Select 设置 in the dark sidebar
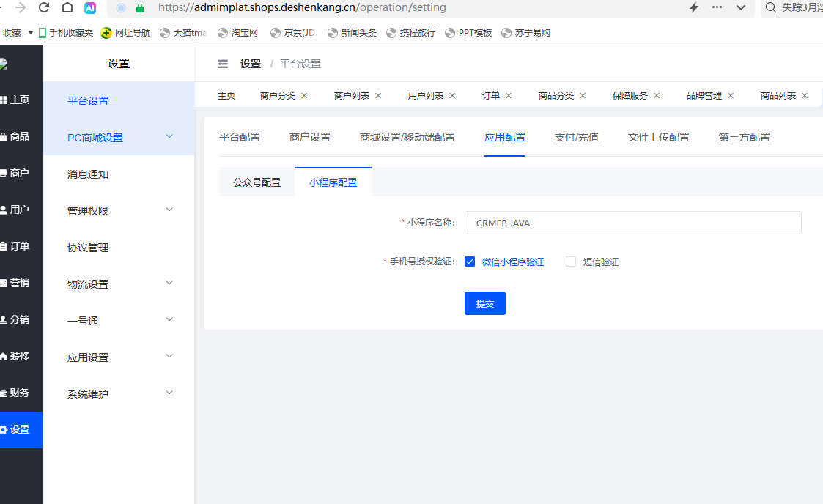The image size is (823, 504). (20, 429)
